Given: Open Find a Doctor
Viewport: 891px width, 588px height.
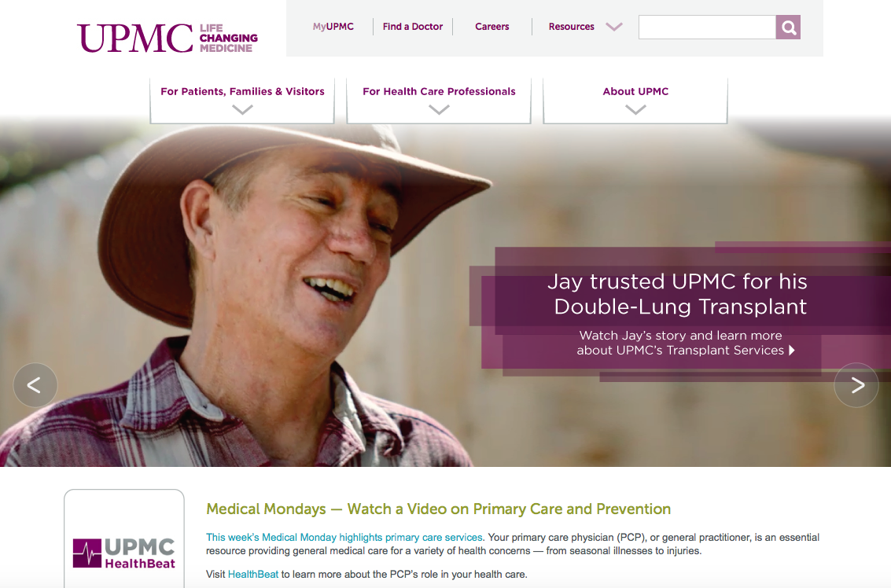Looking at the screenshot, I should (413, 27).
